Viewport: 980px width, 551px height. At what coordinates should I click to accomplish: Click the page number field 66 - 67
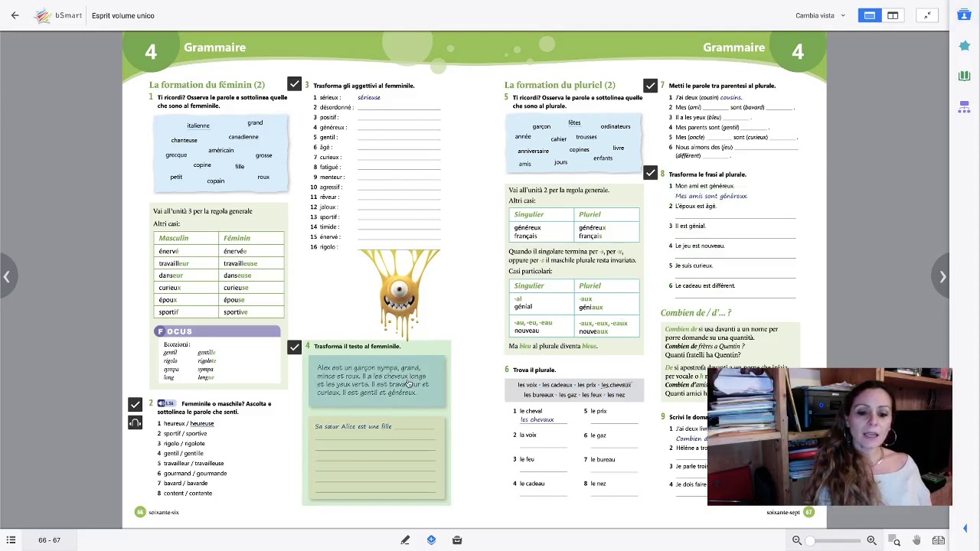point(49,540)
